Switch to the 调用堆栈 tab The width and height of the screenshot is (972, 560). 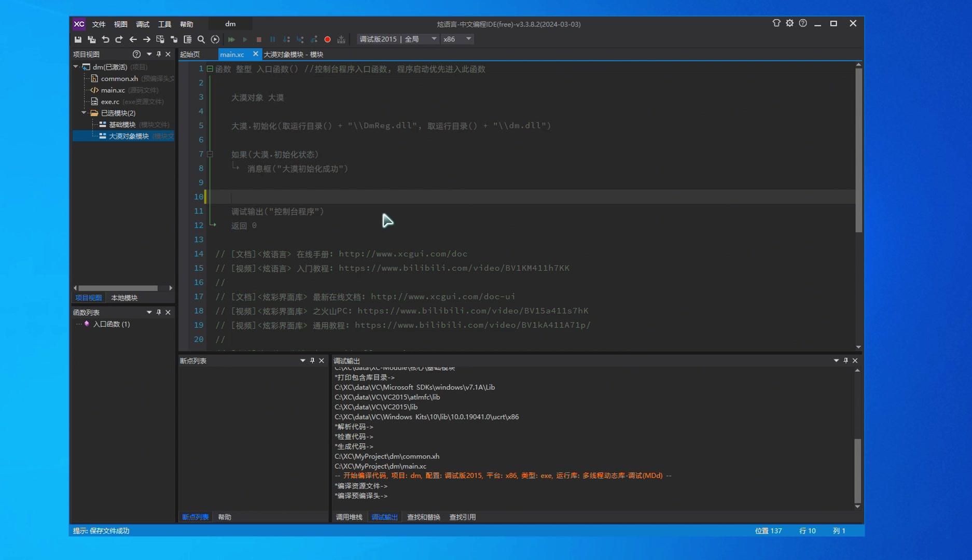tap(349, 517)
